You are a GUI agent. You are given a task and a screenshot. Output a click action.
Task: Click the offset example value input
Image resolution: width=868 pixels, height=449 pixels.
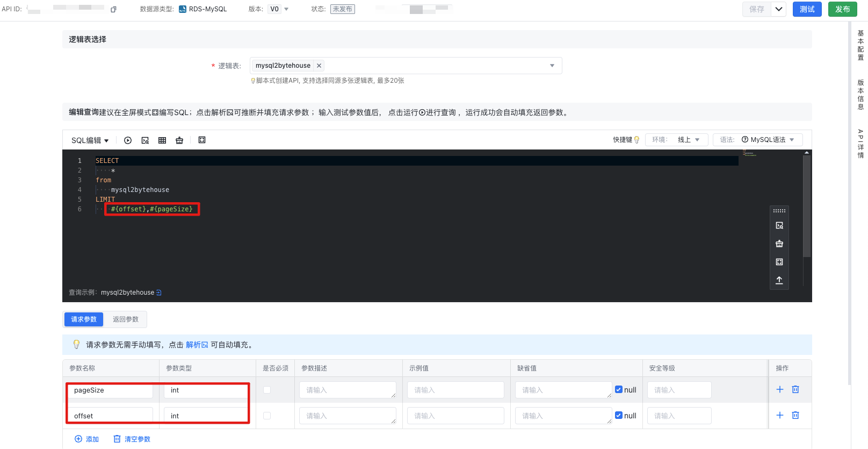(455, 416)
